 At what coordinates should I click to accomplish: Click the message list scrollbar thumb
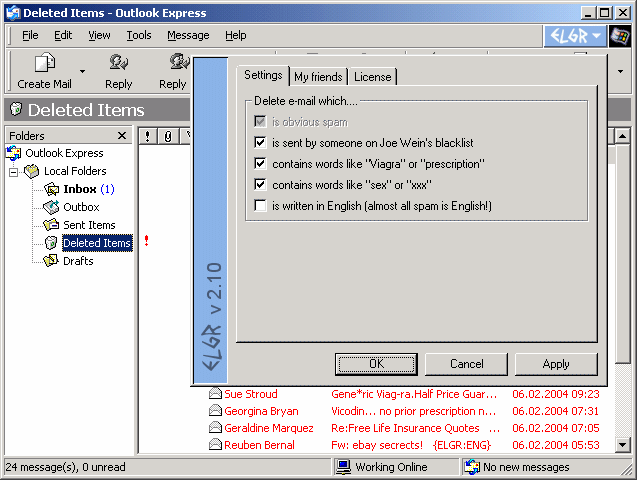622,254
